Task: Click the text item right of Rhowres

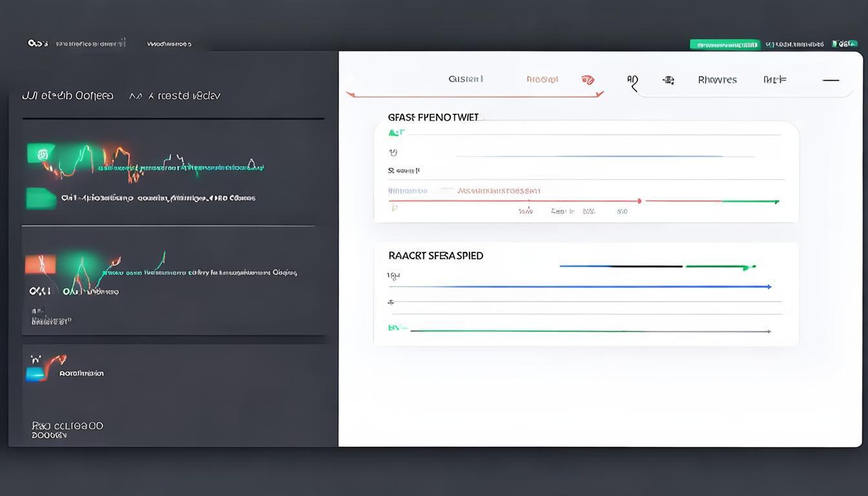Action: click(x=774, y=80)
